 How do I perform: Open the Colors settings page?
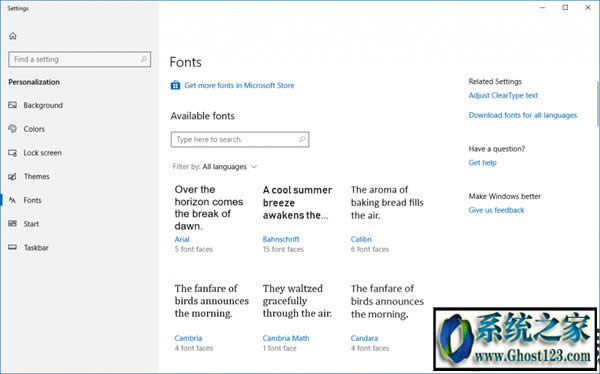[x=34, y=129]
